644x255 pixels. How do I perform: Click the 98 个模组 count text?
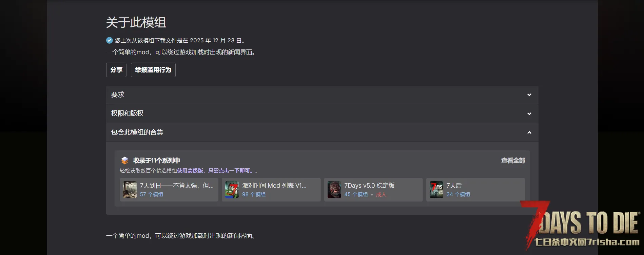(x=254, y=194)
